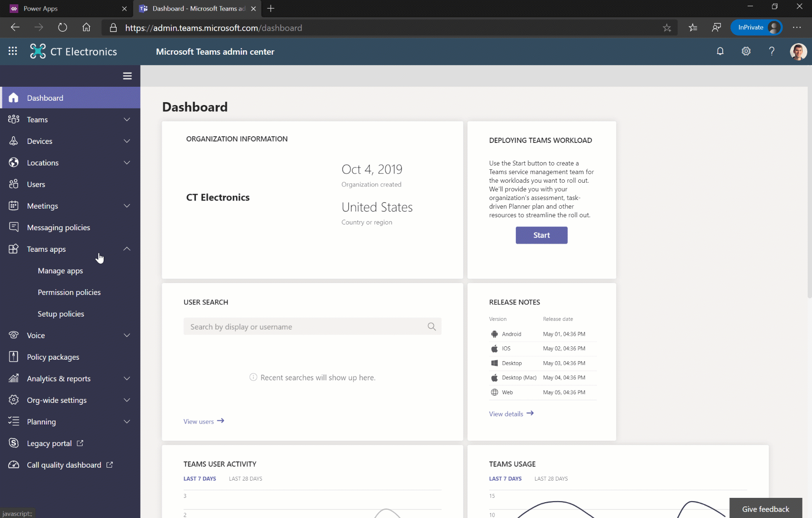Expand the Planning menu chevron

(x=127, y=422)
